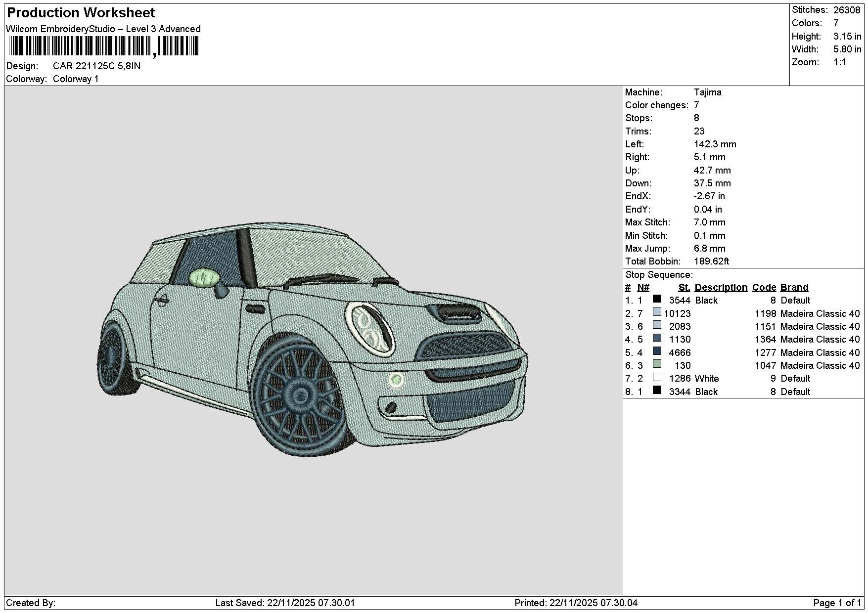This screenshot has width=868, height=613.
Task: Click the 'Last Saved: 22/11/2025 07.30.01' text
Action: pos(285,603)
